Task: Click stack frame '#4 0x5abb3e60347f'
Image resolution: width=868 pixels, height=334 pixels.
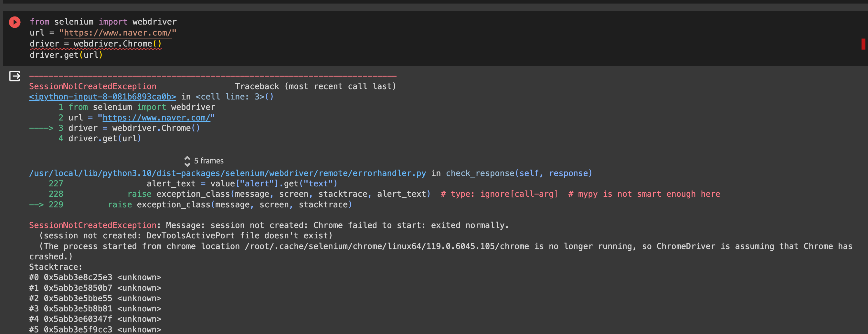Action: coord(70,319)
